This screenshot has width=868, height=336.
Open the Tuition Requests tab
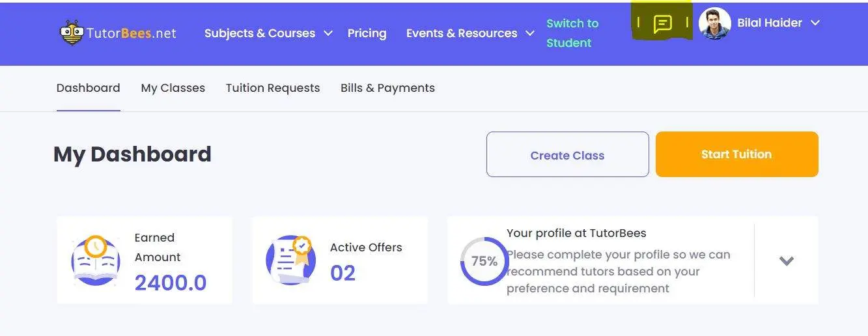point(273,88)
